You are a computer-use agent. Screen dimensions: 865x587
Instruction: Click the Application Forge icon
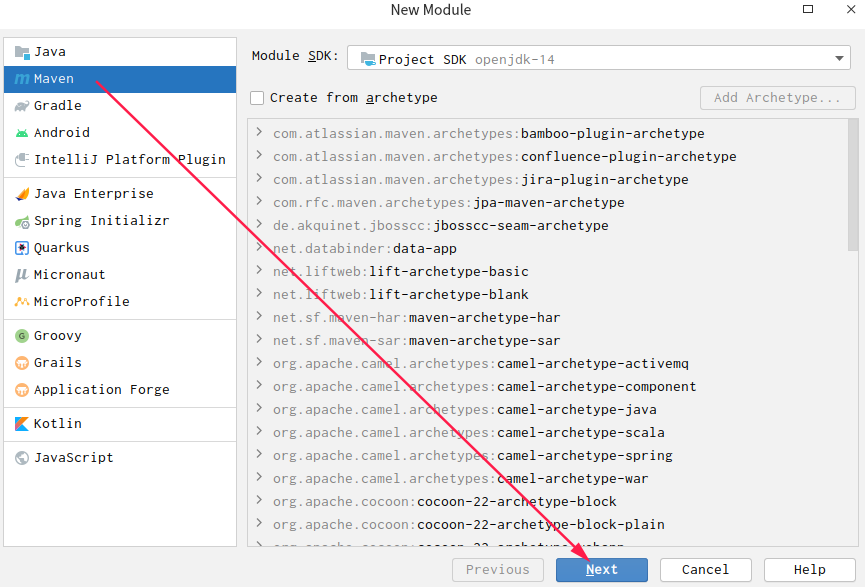tap(22, 390)
